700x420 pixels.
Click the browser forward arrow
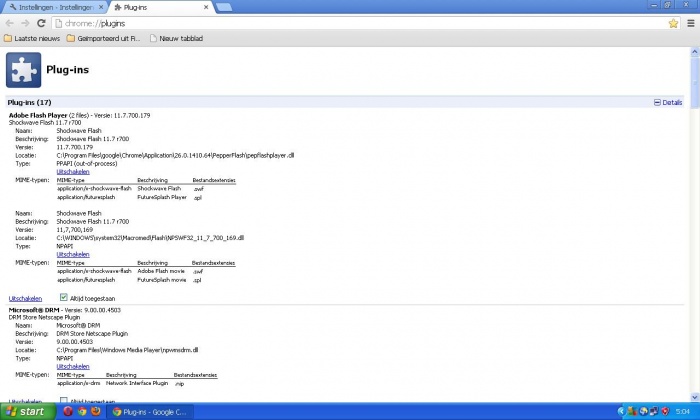[25, 23]
